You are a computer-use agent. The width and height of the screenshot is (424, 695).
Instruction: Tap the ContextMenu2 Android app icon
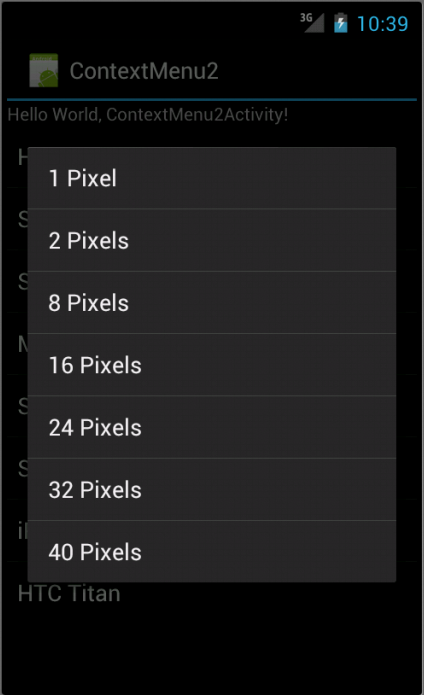pos(43,70)
